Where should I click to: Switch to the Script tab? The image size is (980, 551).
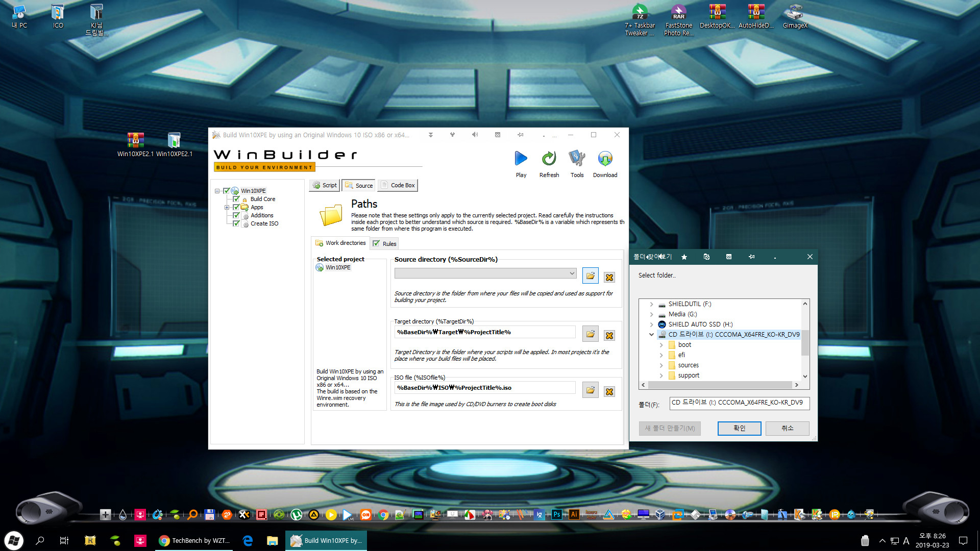pyautogui.click(x=325, y=185)
